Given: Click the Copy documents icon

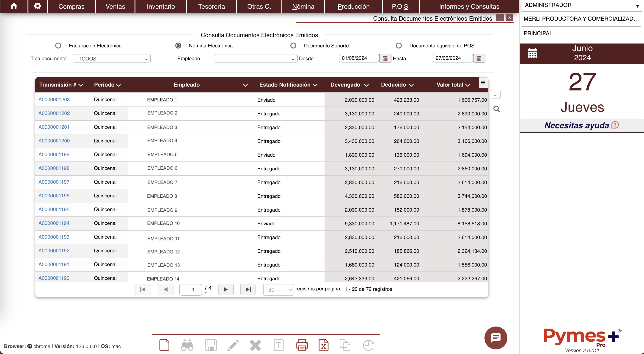Looking at the screenshot, I should click(x=345, y=345).
